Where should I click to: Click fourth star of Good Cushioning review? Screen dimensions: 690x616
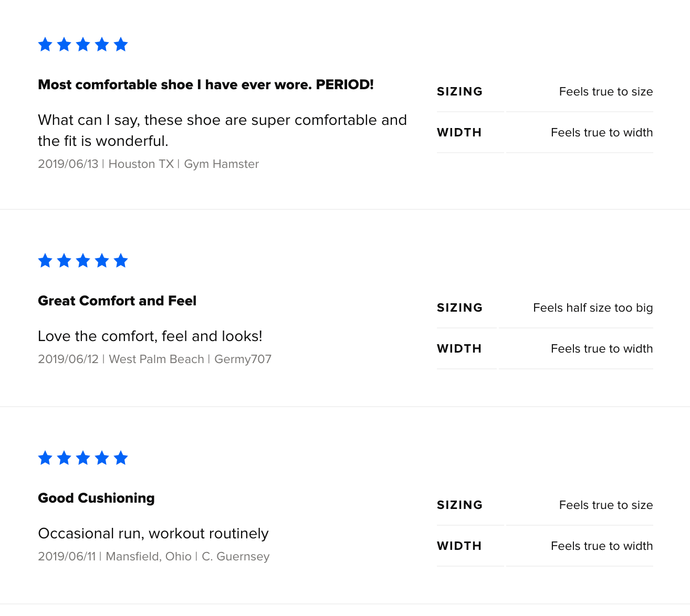(x=102, y=458)
